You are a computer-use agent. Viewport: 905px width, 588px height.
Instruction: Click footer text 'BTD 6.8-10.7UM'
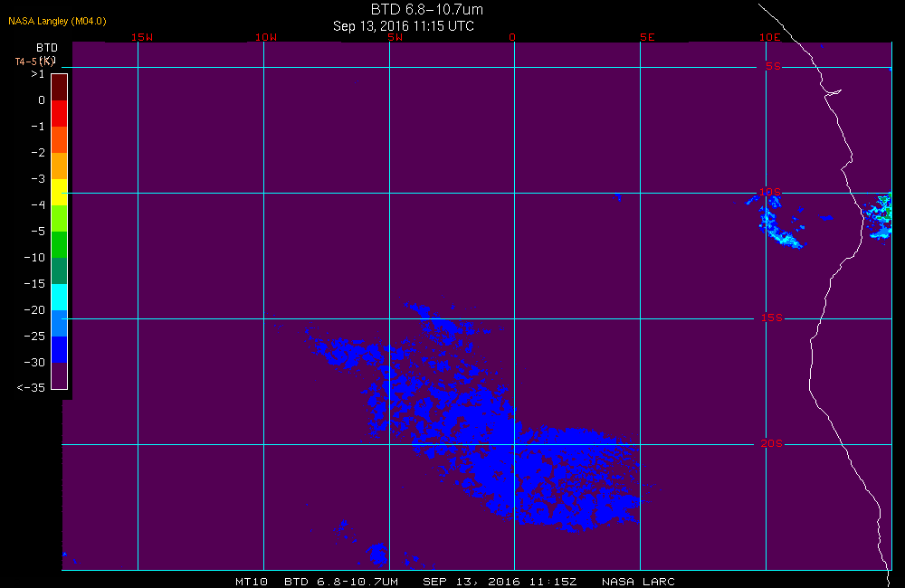click(x=341, y=582)
